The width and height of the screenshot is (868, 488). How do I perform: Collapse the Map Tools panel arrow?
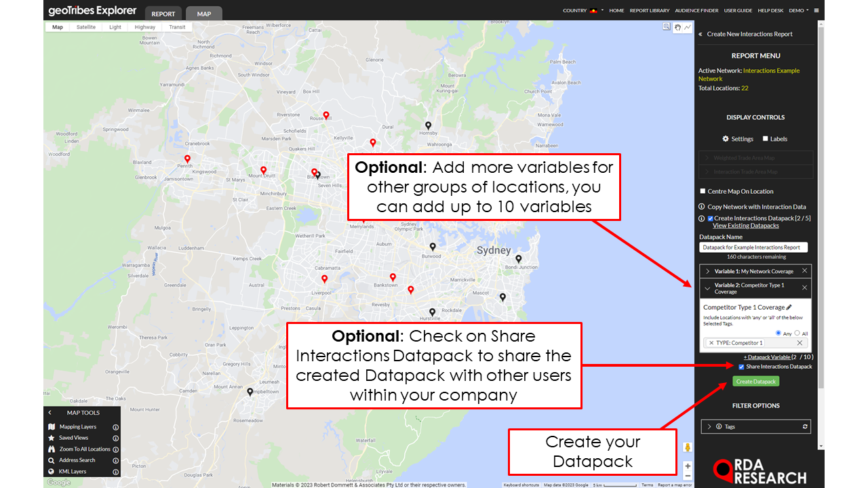[x=50, y=413]
